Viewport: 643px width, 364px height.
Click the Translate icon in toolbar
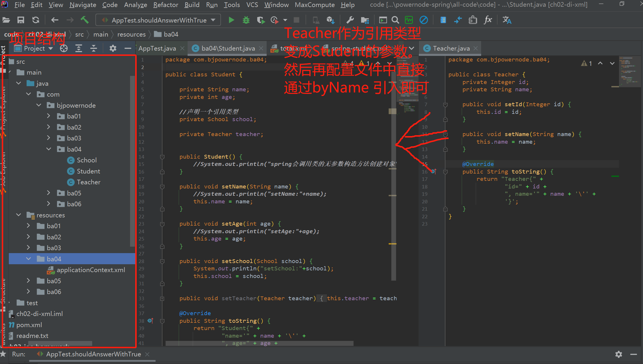(x=507, y=20)
